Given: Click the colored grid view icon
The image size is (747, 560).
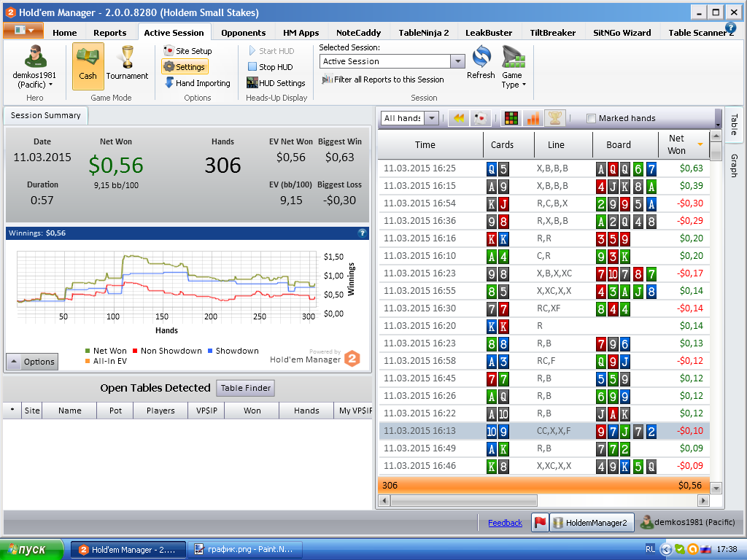Looking at the screenshot, I should click(x=511, y=118).
